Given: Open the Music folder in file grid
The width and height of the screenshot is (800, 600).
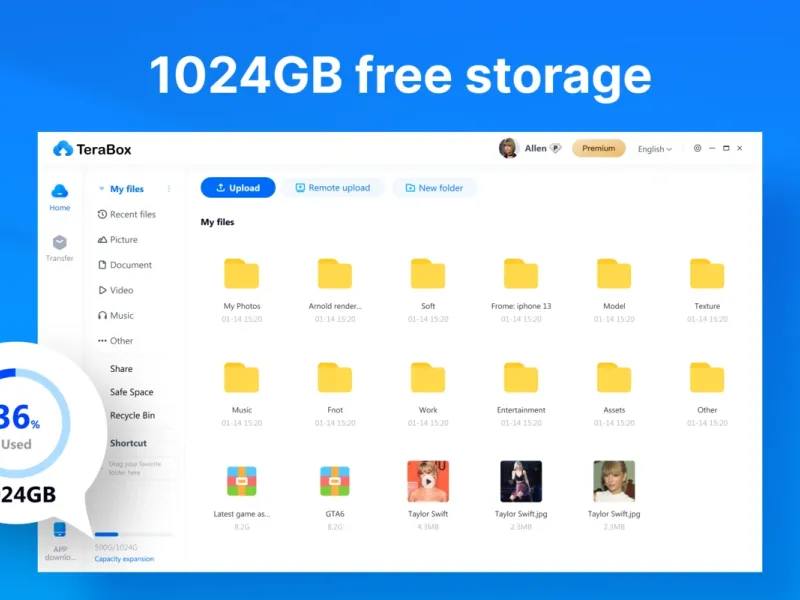Looking at the screenshot, I should click(x=241, y=378).
